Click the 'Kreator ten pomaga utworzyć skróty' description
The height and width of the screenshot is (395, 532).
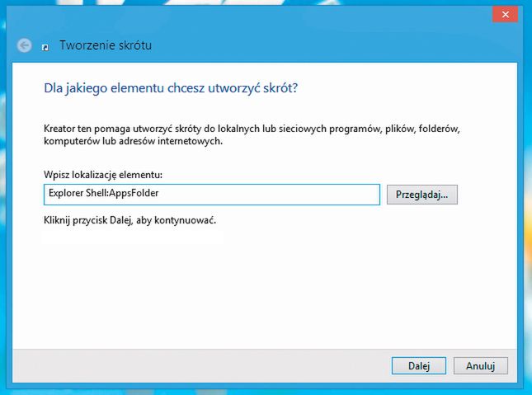(252, 134)
